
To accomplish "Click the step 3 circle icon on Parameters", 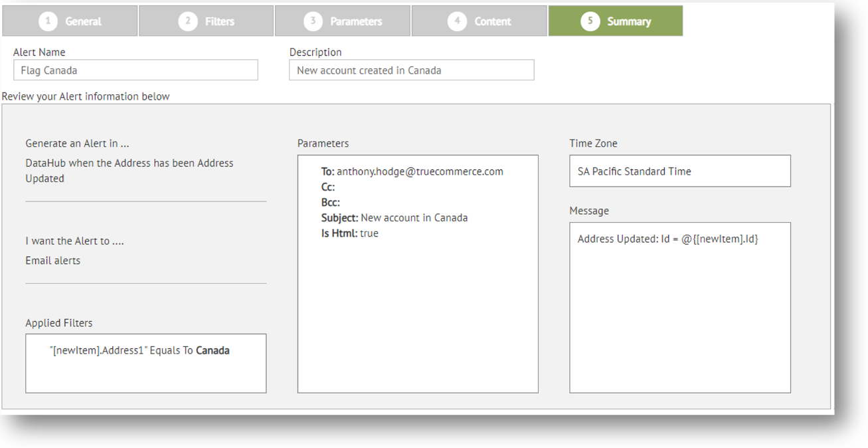I will [313, 21].
